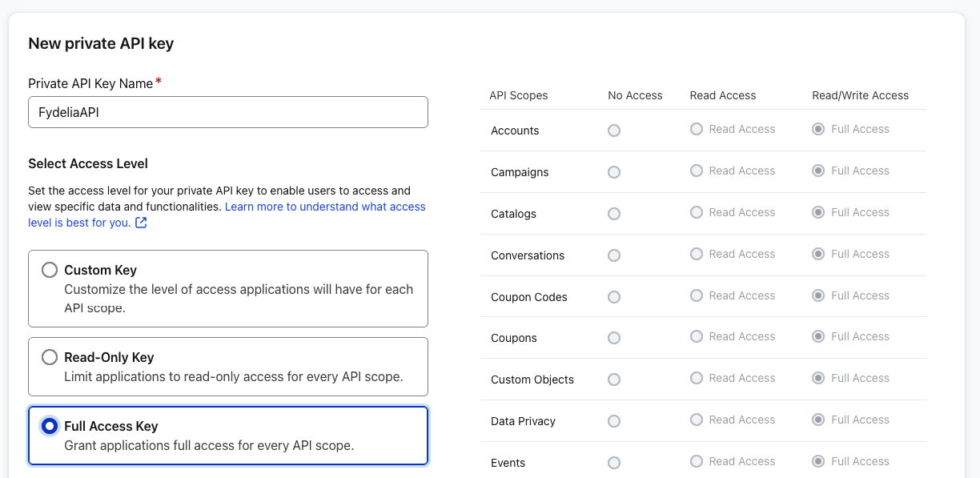The height and width of the screenshot is (478, 980).
Task: Set Catalogs scope to Full Access
Action: pyautogui.click(x=818, y=212)
